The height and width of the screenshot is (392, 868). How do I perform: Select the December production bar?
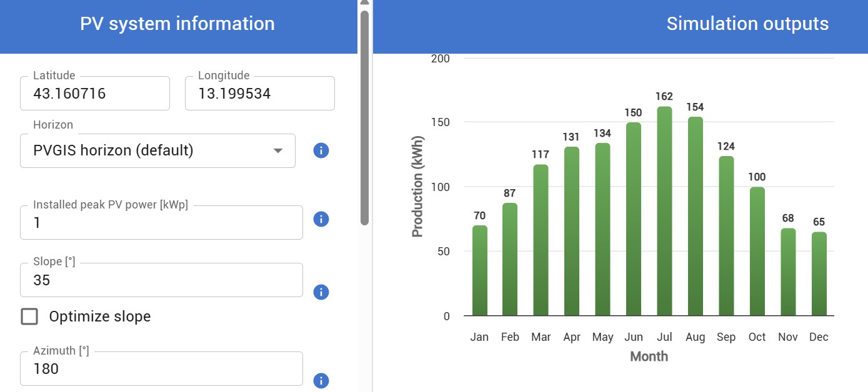[819, 274]
